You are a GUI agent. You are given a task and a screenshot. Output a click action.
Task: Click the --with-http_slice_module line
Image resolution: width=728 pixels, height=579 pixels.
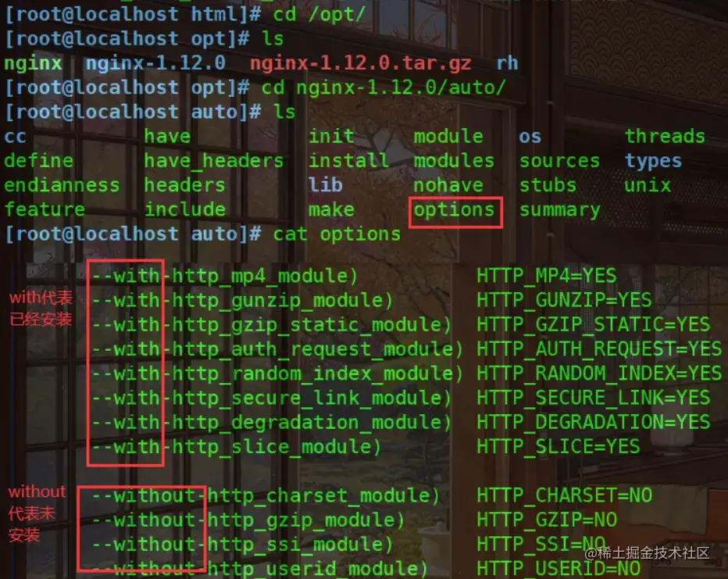[x=237, y=447]
